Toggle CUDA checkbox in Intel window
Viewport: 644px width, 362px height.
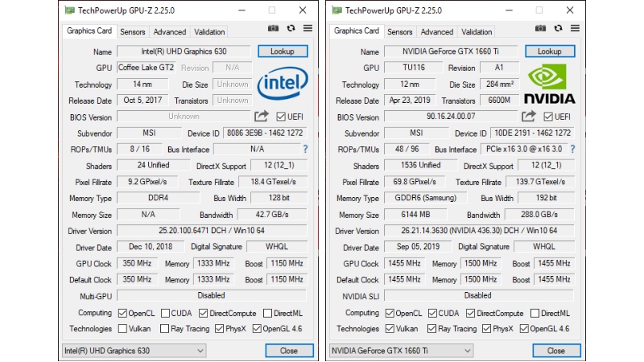165,313
